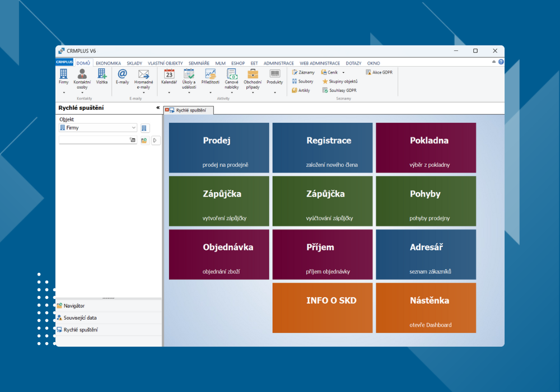Click the Kontaktní osoby person icon
Image resolution: width=560 pixels, height=392 pixels.
[82, 74]
